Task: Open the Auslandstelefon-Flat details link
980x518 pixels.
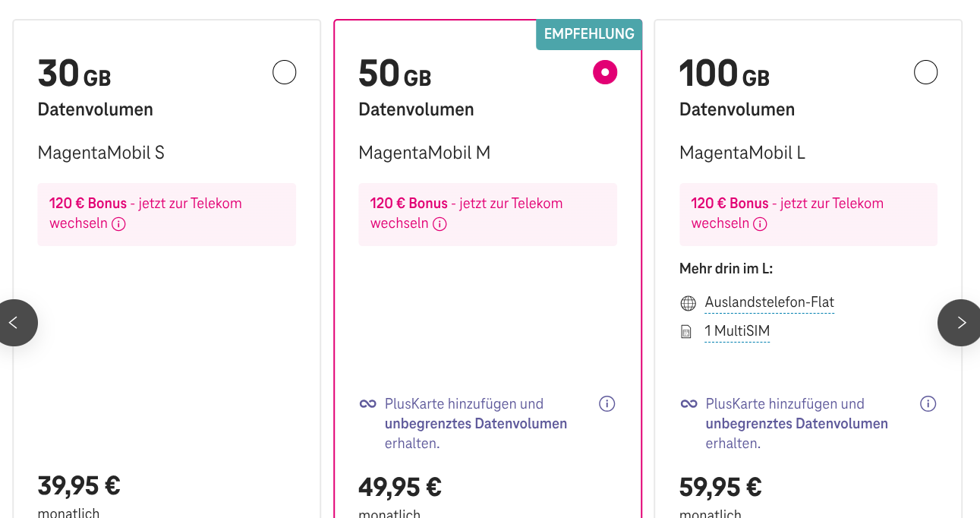Action: 769,302
